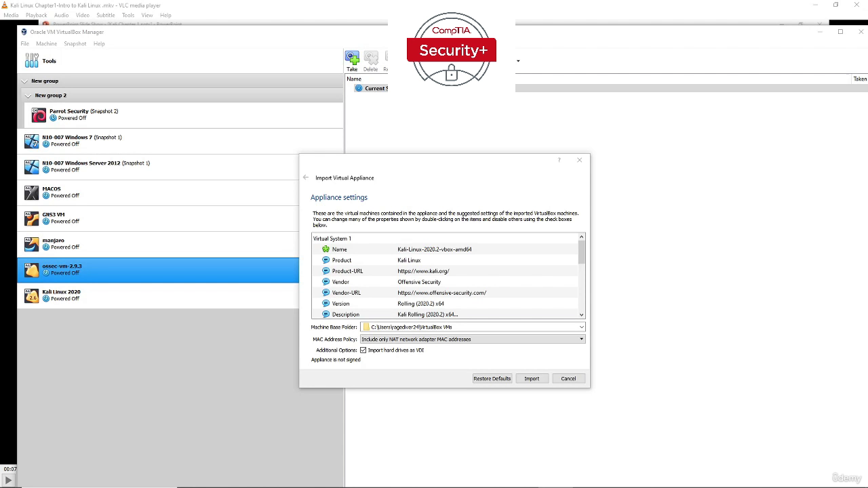The height and width of the screenshot is (488, 868).
Task: Click the Taken column header in snapshots
Action: (x=860, y=79)
